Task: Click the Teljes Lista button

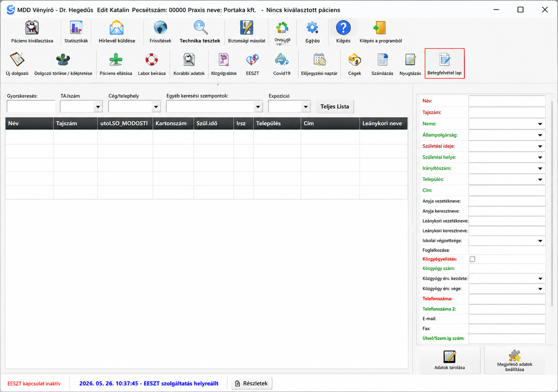Action: click(x=335, y=107)
